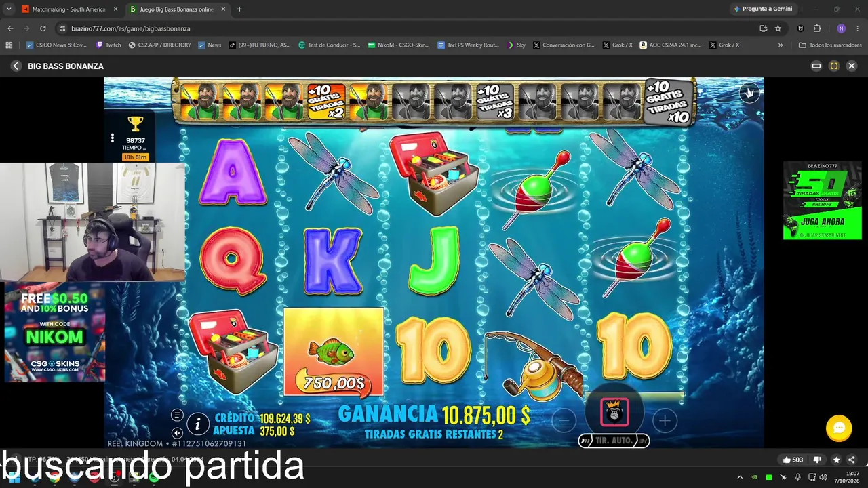Click the fish 750,00$ symbol

334,352
